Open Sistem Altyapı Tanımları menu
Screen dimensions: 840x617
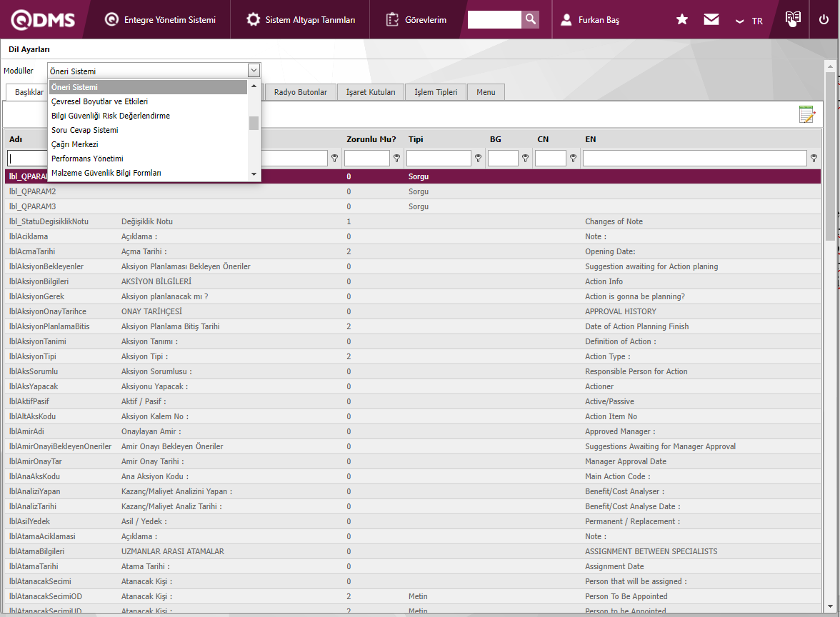[301, 20]
